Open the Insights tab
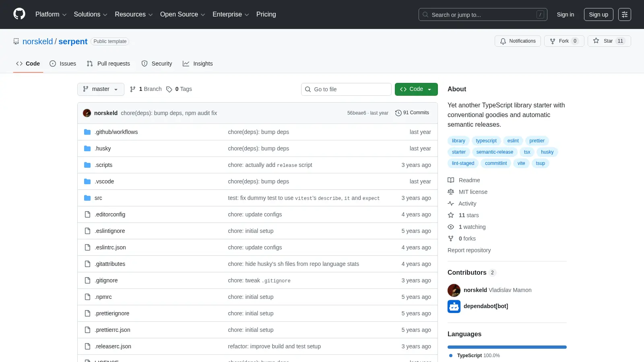The image size is (644, 362). (198, 64)
